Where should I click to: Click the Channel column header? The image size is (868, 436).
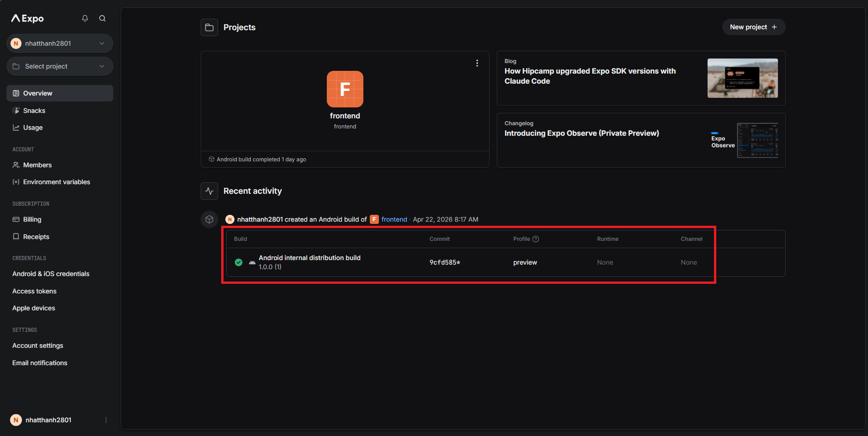click(x=692, y=239)
